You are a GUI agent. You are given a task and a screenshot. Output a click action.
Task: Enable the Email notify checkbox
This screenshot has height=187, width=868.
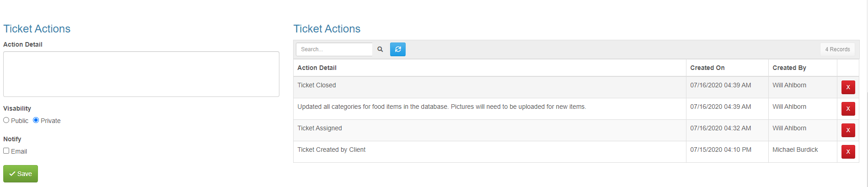pos(6,151)
